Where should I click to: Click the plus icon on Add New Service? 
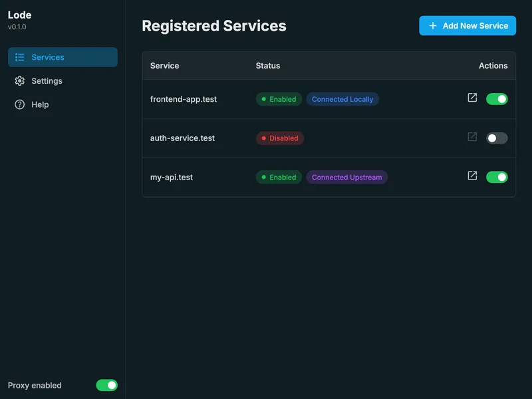pyautogui.click(x=433, y=26)
